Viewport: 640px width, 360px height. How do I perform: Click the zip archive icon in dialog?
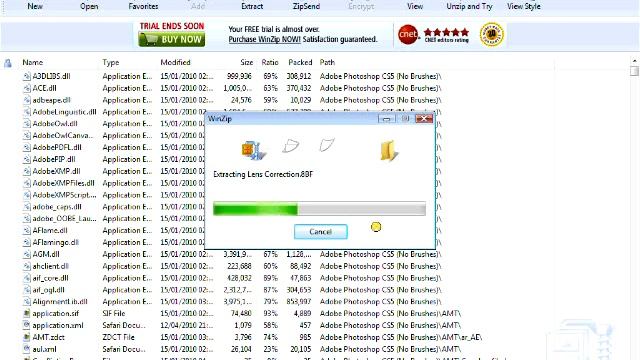pos(253,150)
